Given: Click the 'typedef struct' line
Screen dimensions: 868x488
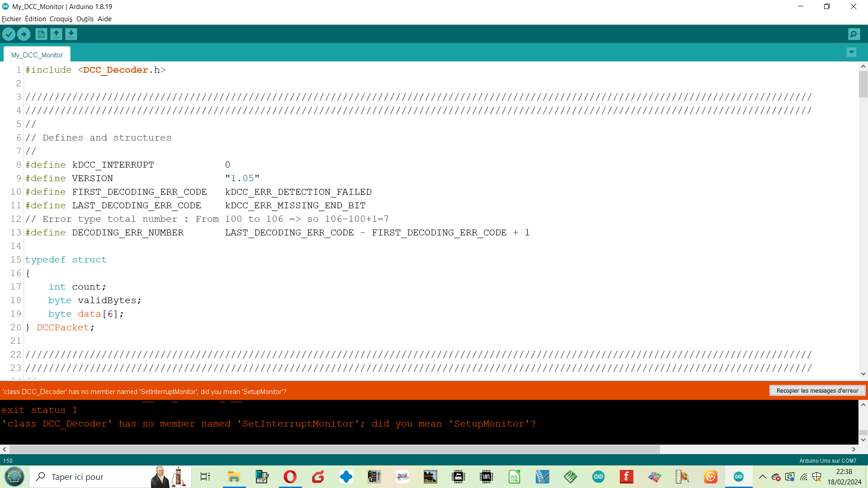Looking at the screenshot, I should 66,260.
